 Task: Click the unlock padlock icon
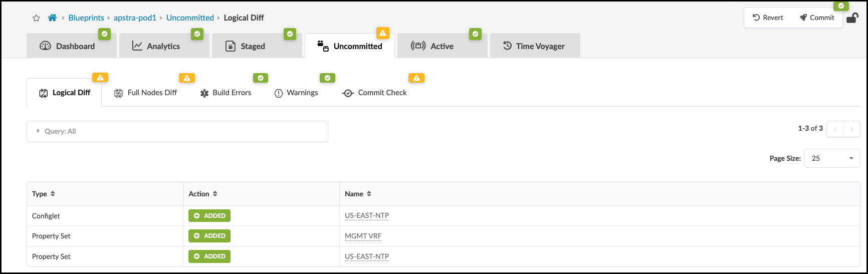point(852,18)
